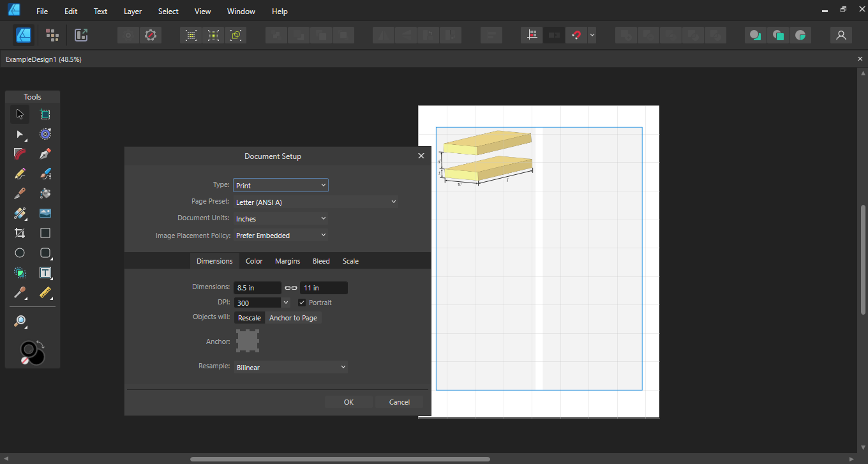The width and height of the screenshot is (868, 464).
Task: Select the Zoom magnifier tool
Action: [x=20, y=322]
